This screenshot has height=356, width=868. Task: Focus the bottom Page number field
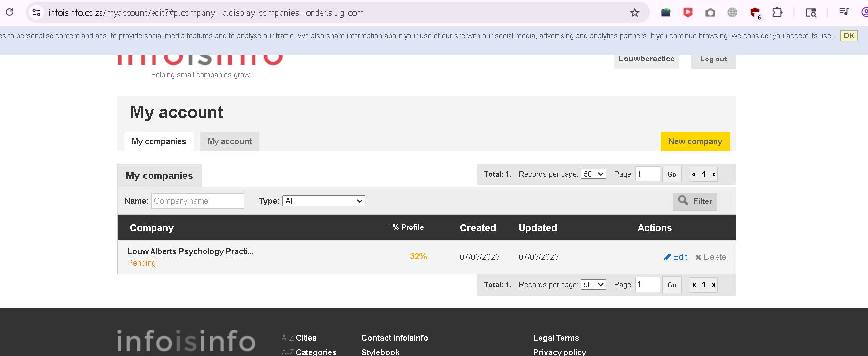pyautogui.click(x=648, y=285)
